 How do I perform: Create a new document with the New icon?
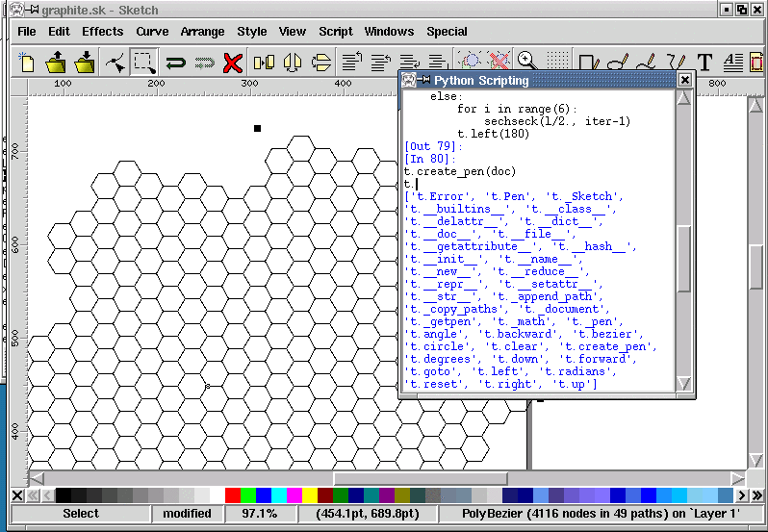pyautogui.click(x=27, y=63)
